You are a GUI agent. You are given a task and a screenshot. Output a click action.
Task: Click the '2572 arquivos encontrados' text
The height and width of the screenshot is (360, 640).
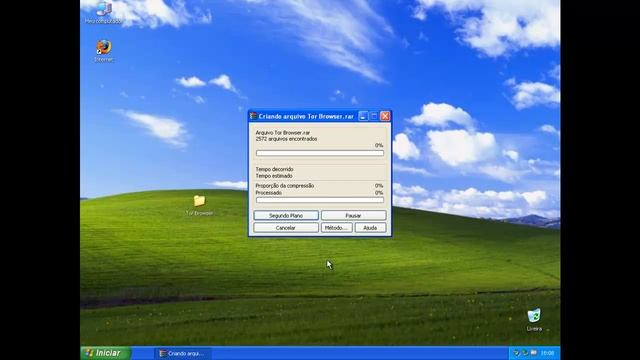click(286, 139)
